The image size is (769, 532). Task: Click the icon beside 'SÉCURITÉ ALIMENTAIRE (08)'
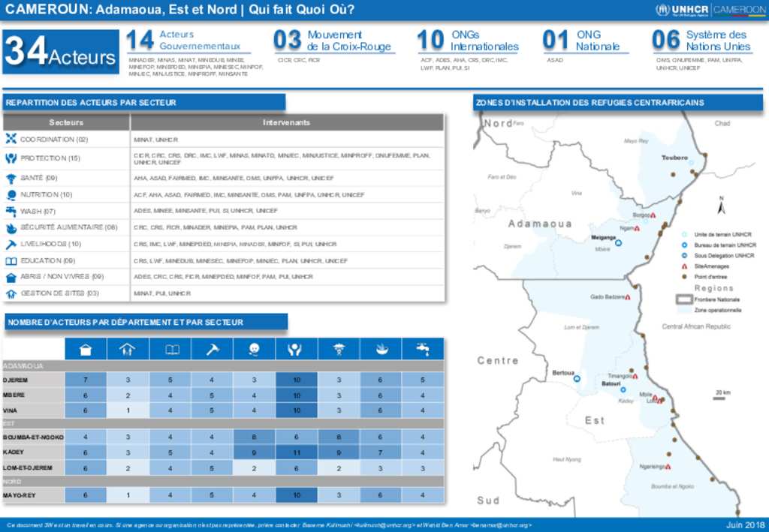click(11, 228)
